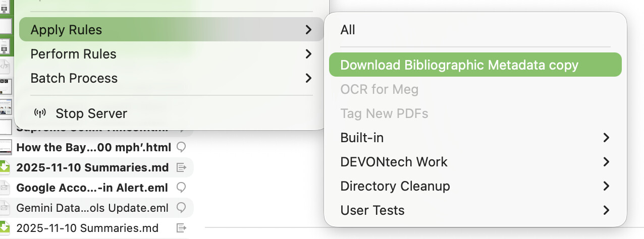The image size is (644, 239).
Task: Open the Batch Process menu item
Action: click(x=74, y=78)
